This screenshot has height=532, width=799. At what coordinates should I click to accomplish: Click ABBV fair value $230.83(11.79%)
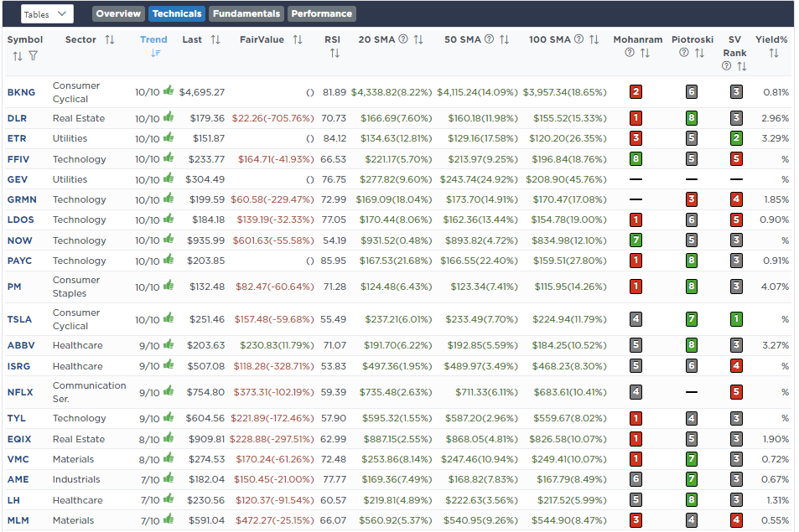(x=277, y=345)
